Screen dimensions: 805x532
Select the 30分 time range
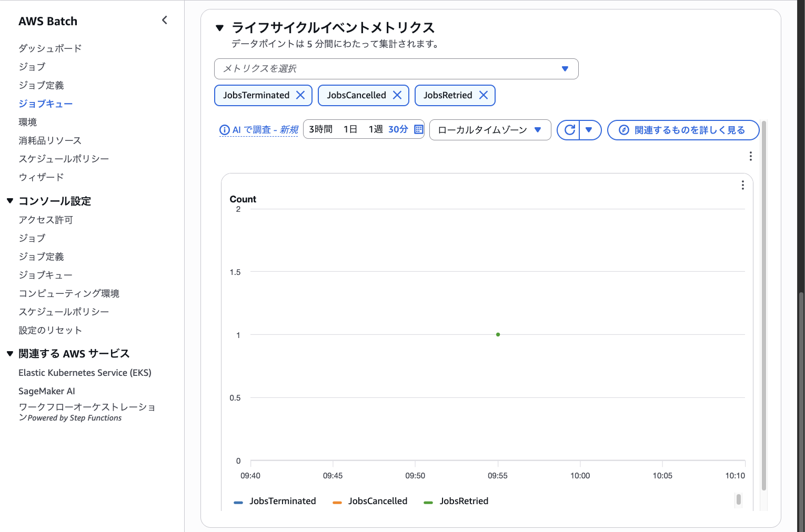[x=398, y=129]
